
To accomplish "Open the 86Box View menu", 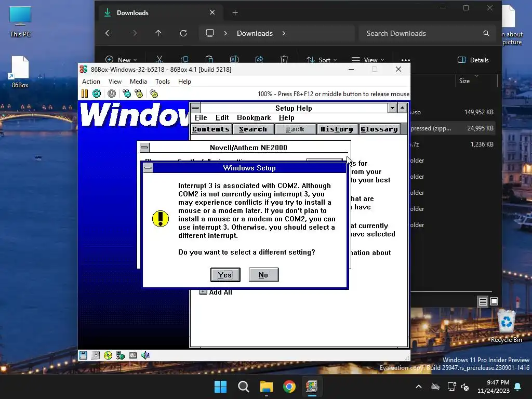I will coord(115,82).
